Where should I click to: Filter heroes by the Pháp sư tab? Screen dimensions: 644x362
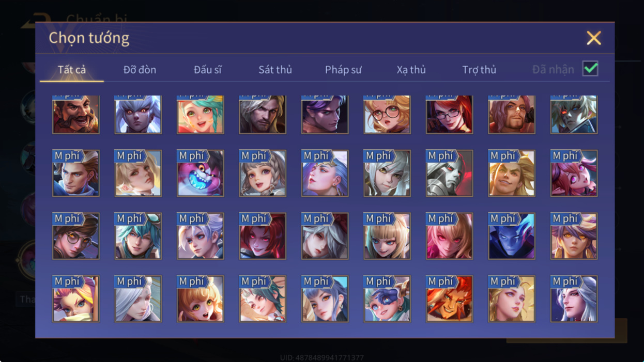pyautogui.click(x=343, y=70)
